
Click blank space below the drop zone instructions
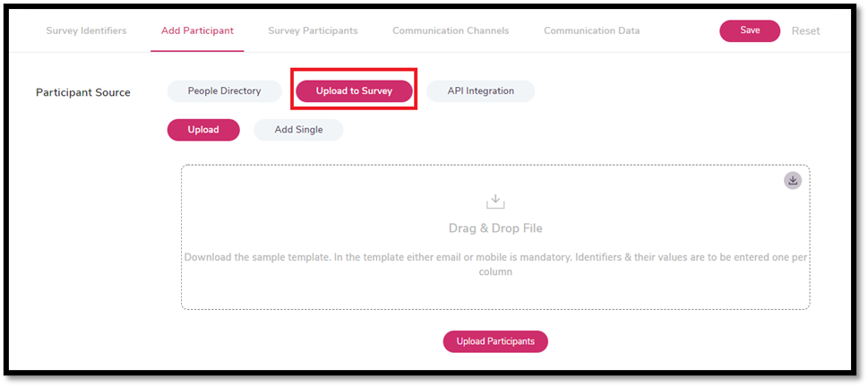coord(495,294)
